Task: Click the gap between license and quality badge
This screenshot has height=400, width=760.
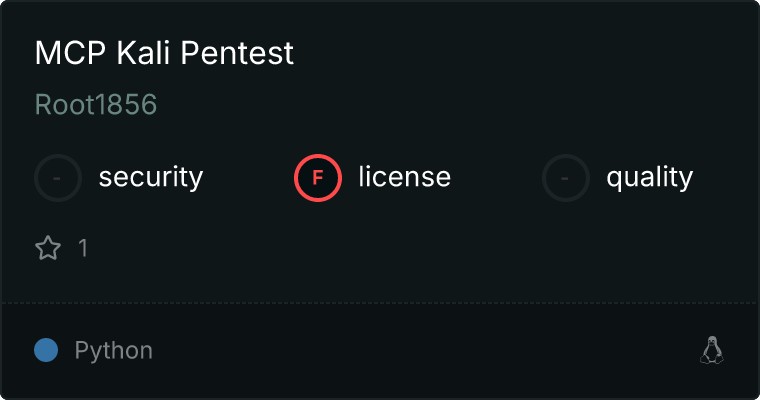Action: (x=496, y=178)
